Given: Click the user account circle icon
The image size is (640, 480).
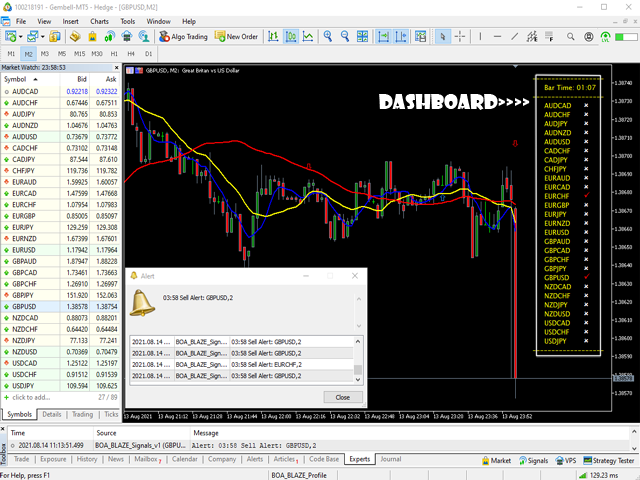Looking at the screenshot, I should point(588,37).
